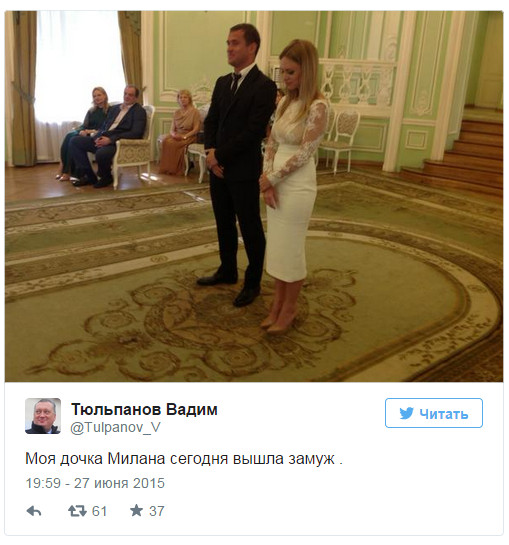Retweet using the retweet arrows icon
This screenshot has height=545, width=509.
tap(77, 511)
